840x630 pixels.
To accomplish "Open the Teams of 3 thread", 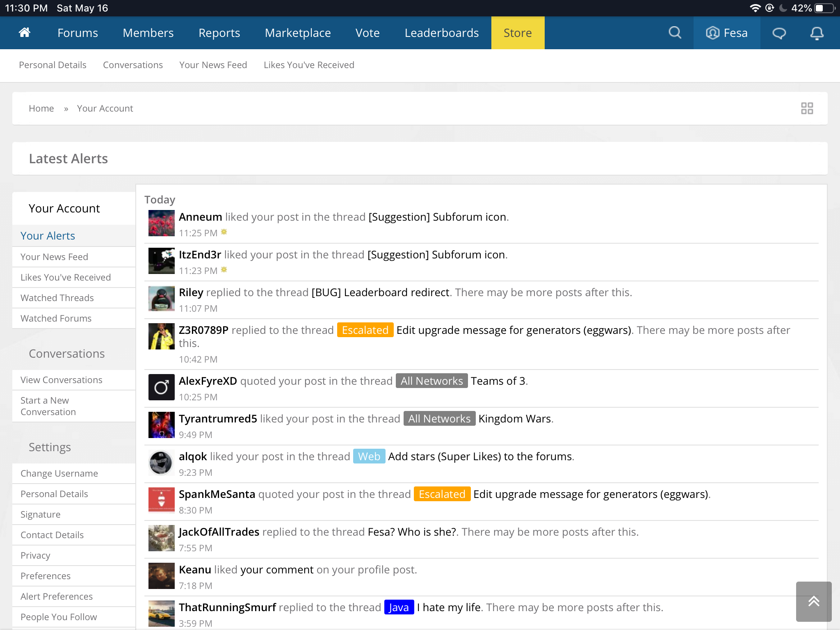I will [x=498, y=381].
